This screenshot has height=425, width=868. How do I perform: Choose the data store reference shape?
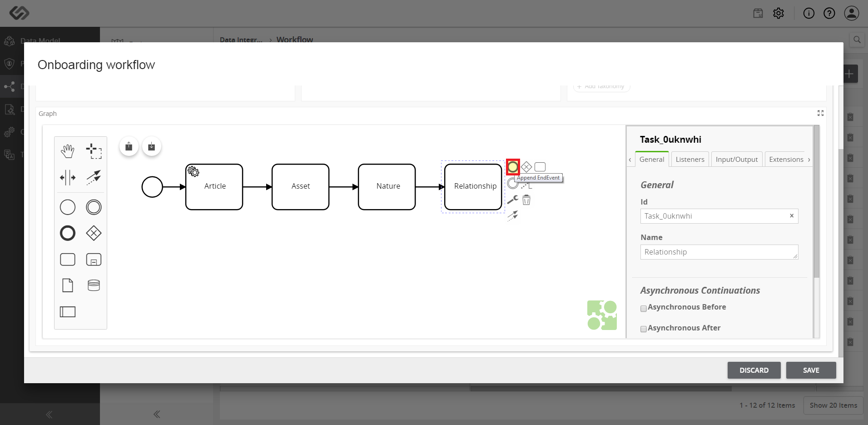(94, 285)
